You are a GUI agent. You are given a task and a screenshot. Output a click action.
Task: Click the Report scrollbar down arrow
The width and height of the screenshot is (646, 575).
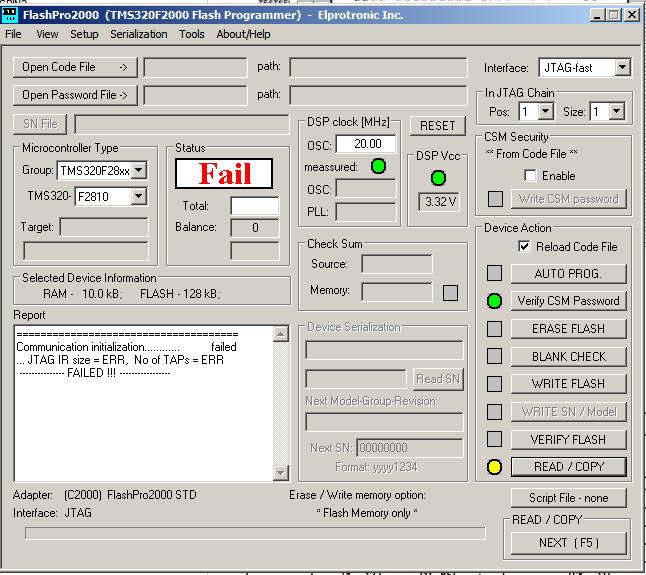[x=281, y=472]
